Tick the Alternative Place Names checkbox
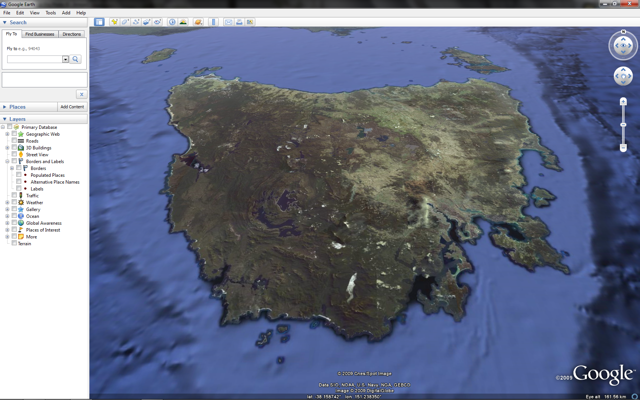Screen dimensions: 640x400 pyautogui.click(x=19, y=182)
